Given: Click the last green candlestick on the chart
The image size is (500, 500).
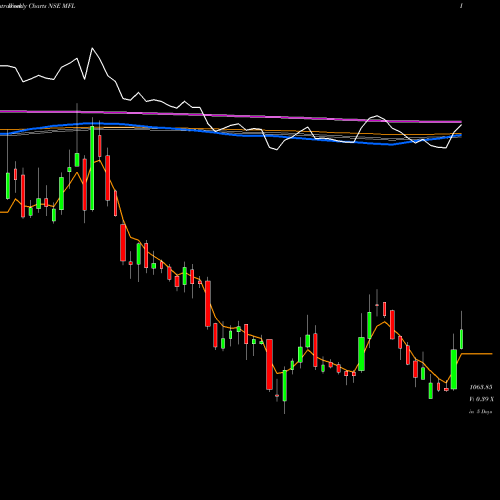Looking at the screenshot, I should point(462,339).
